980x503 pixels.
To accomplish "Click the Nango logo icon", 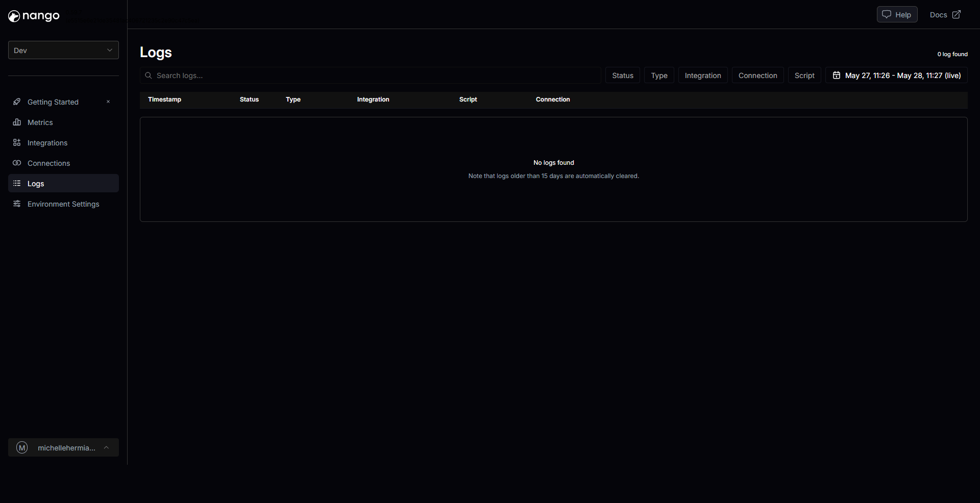I will pyautogui.click(x=14, y=16).
